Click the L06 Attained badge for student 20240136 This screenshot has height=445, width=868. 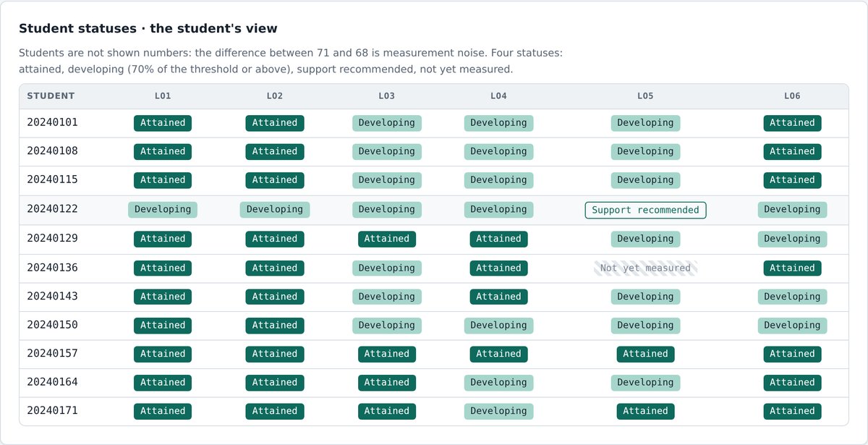792,268
